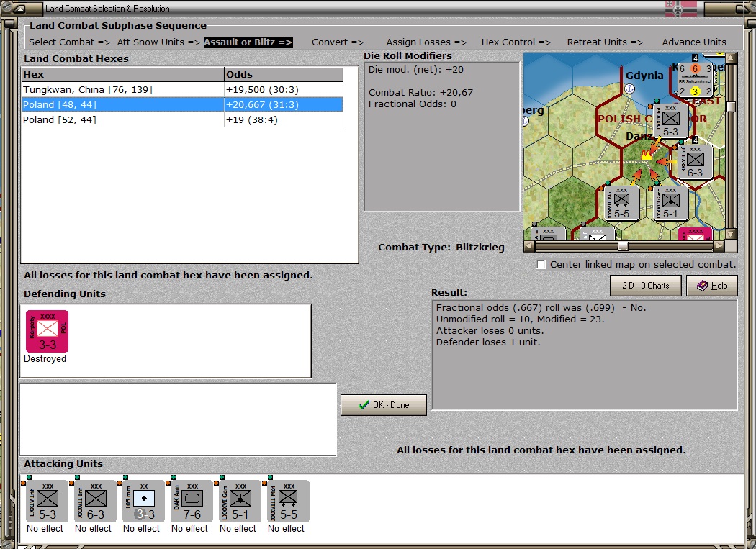This screenshot has width=756, height=549.
Task: Click the +19,500 (30:3) odds cell
Action: coord(284,90)
